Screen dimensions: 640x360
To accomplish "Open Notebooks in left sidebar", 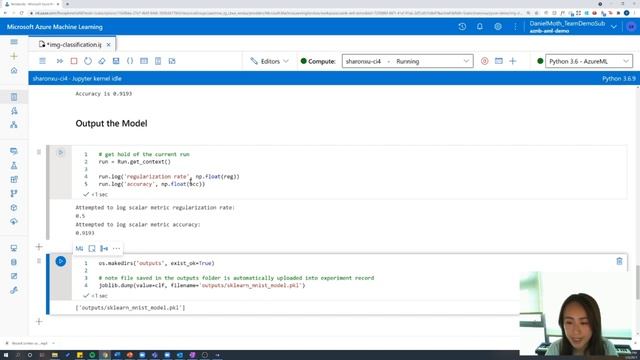I will click(x=14, y=97).
